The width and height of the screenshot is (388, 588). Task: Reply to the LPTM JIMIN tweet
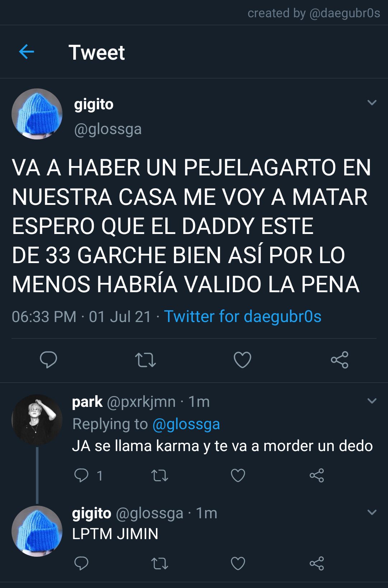click(x=81, y=563)
